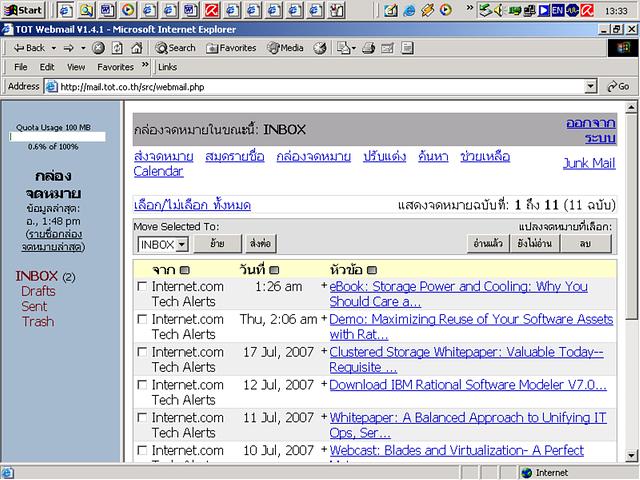Open the Forward button history dropdown arrow
The image size is (640, 480).
click(x=83, y=48)
